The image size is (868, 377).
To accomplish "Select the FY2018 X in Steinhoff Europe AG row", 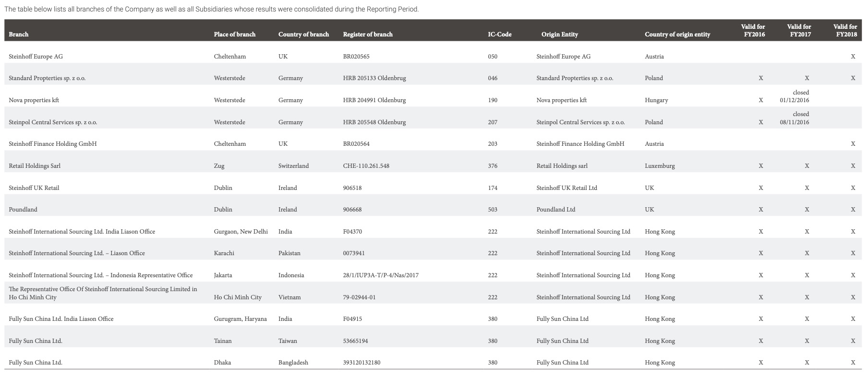I will click(x=853, y=57).
